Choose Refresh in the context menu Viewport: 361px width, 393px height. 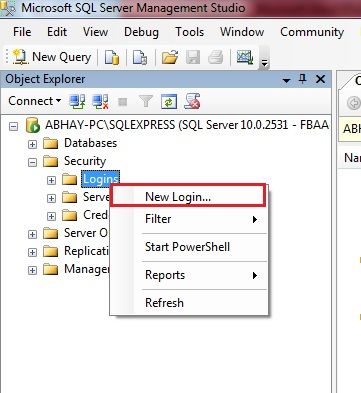tap(188, 303)
